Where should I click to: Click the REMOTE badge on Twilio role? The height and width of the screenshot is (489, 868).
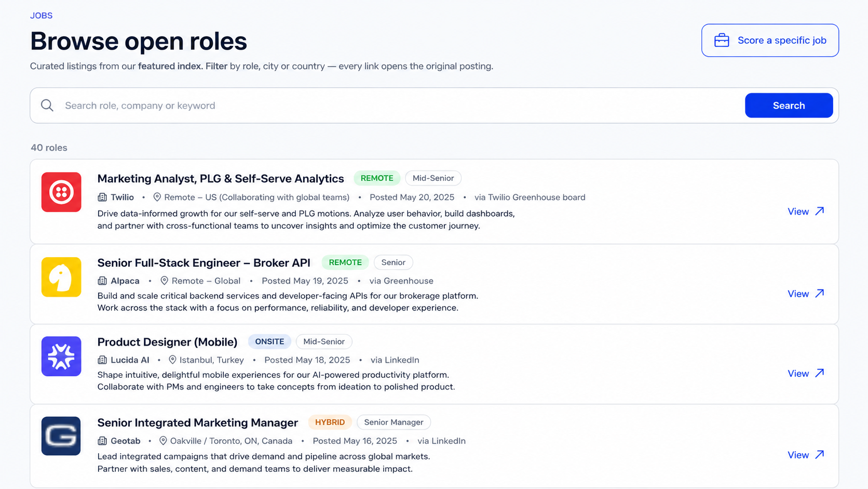377,178
